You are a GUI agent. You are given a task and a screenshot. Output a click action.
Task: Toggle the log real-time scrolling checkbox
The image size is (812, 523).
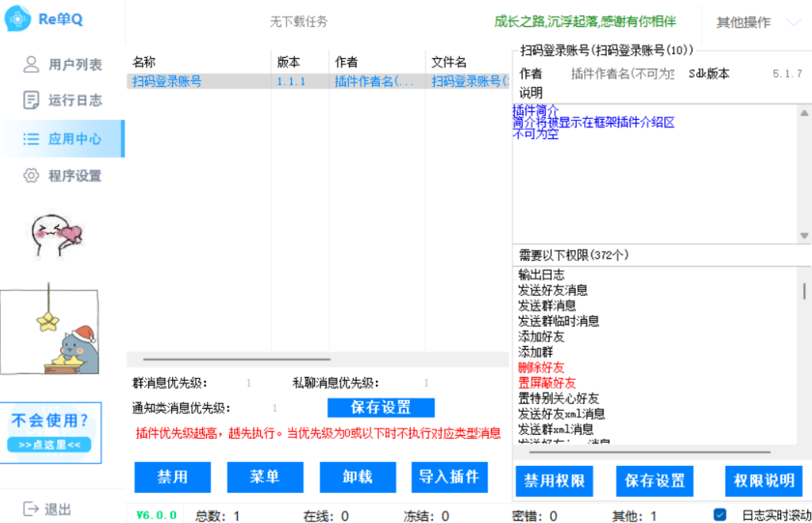click(x=720, y=515)
